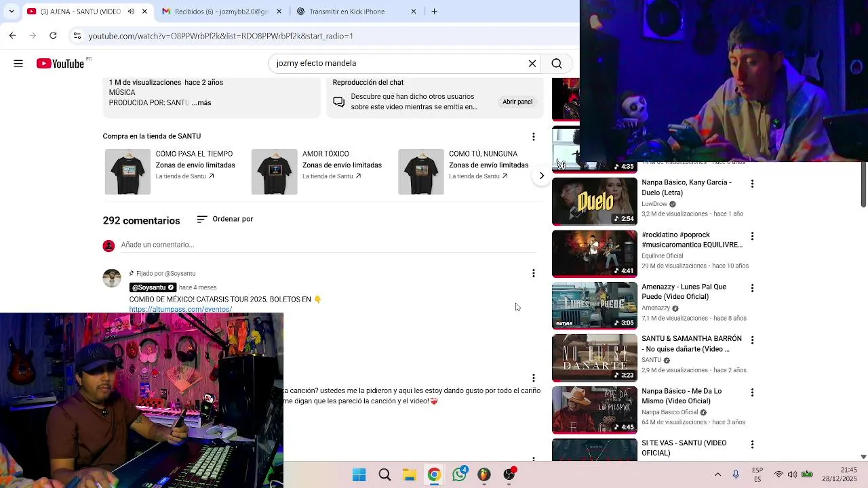Open options menu for Me Da Lo Mismo video
The height and width of the screenshot is (488, 868).
point(752,392)
